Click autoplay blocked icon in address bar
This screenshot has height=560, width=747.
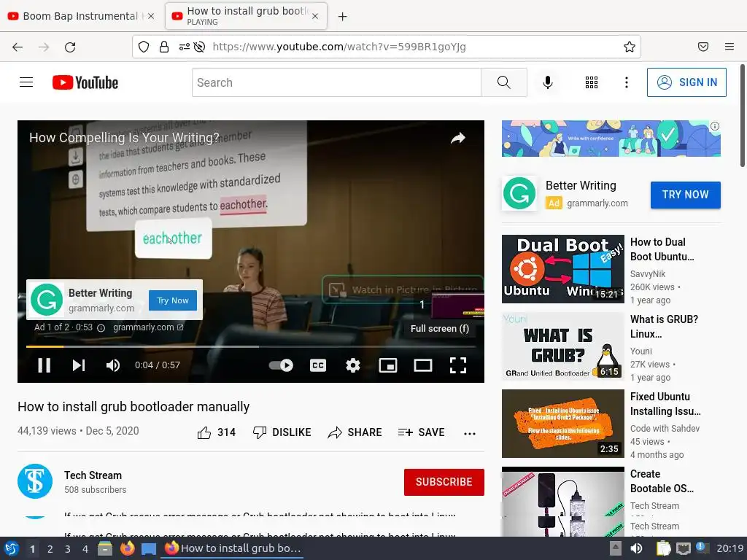click(x=200, y=47)
